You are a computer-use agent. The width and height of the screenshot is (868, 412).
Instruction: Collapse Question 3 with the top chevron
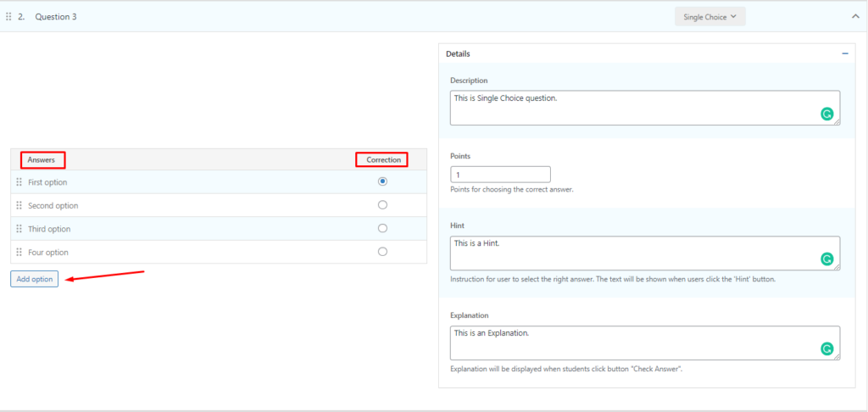(x=854, y=16)
